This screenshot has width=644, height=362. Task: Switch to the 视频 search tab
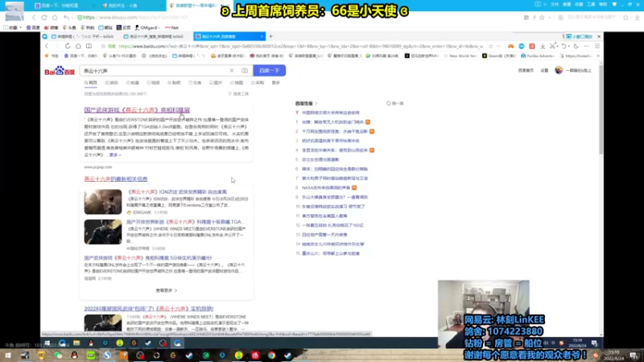pyautogui.click(x=153, y=83)
